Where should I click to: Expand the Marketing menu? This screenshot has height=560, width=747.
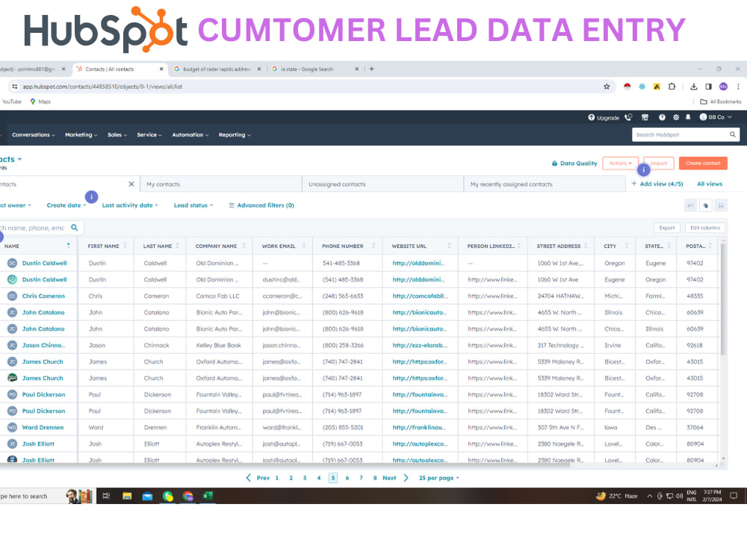pos(81,134)
